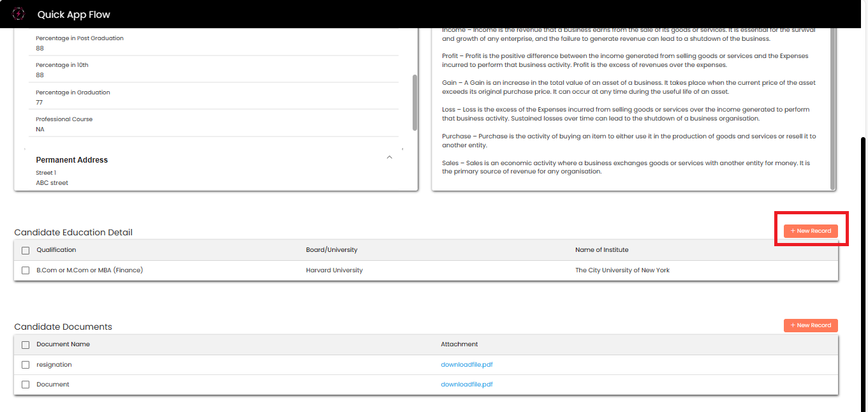Click the scrollbar of the accounting terms panel
The image size is (868, 412).
[x=833, y=108]
